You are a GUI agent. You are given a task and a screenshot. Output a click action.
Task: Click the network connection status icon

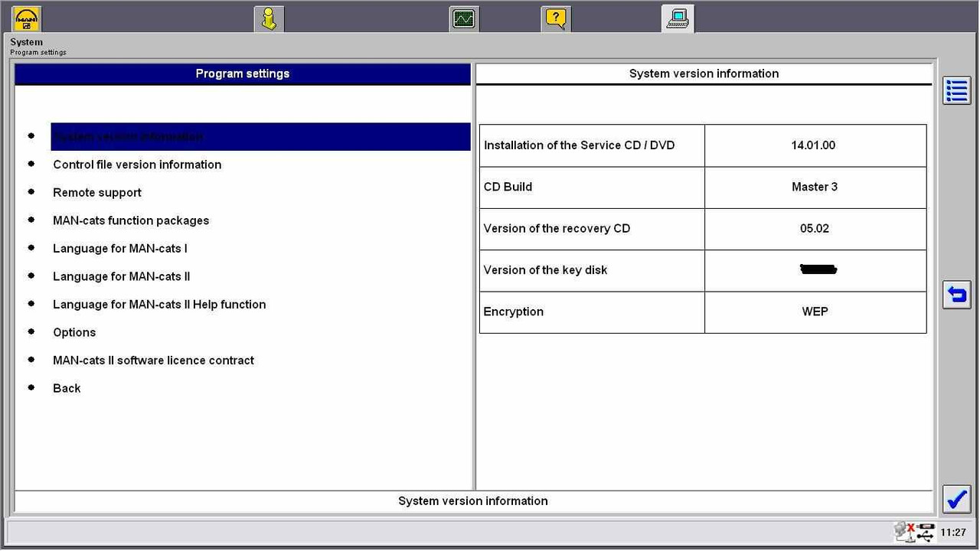click(904, 532)
